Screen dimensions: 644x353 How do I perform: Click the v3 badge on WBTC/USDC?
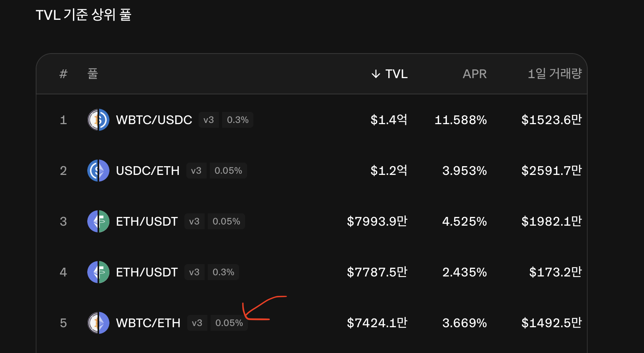click(209, 119)
